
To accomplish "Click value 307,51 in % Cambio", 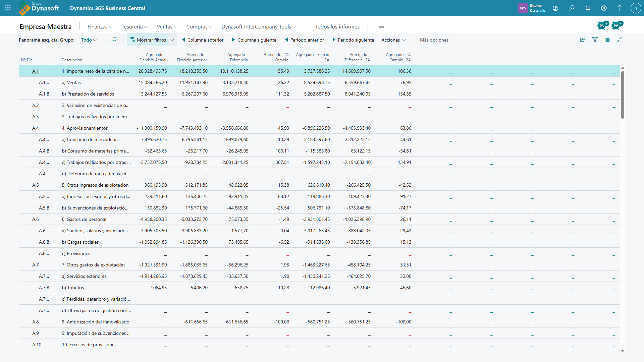I will click(282, 162).
